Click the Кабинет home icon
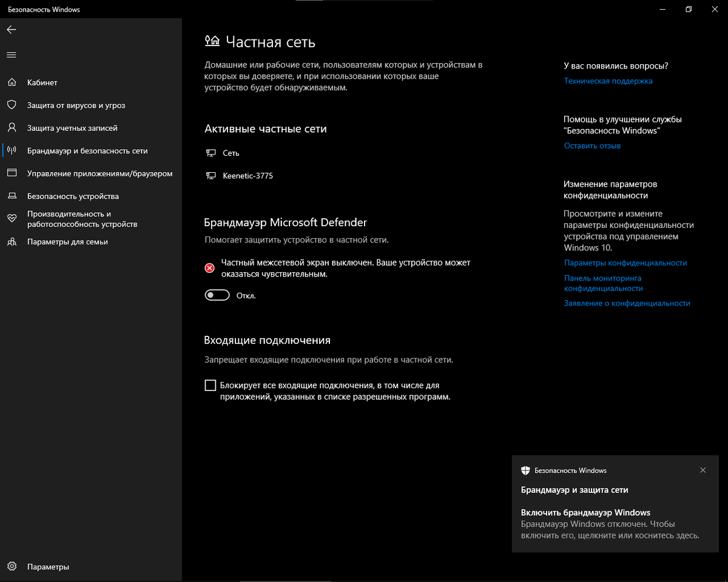 pyautogui.click(x=12, y=82)
